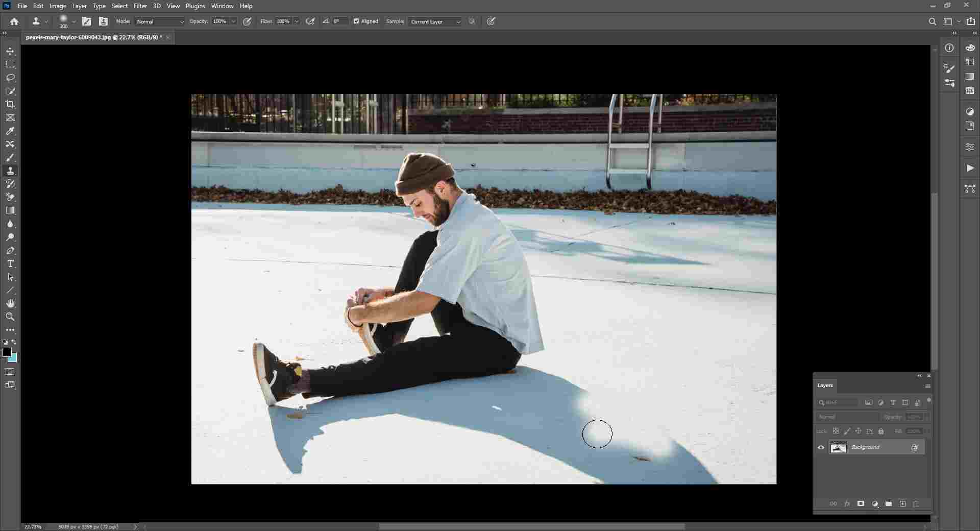Select the Dodge tool

coord(10,237)
